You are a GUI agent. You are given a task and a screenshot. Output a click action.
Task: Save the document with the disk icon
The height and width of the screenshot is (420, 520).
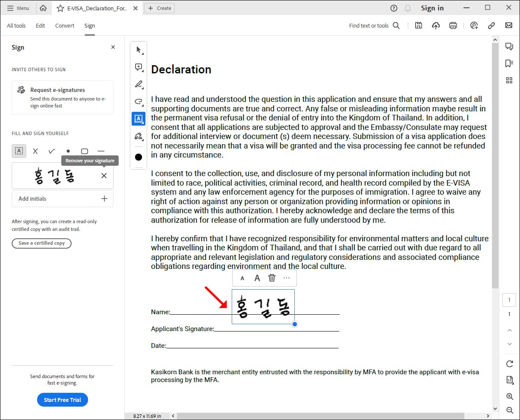click(418, 26)
